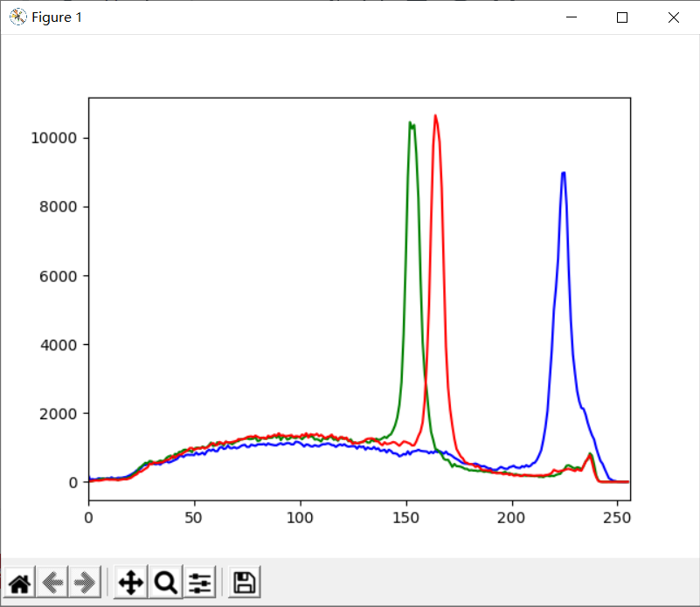Go forward to the next view
The height and width of the screenshot is (607, 700).
[85, 583]
